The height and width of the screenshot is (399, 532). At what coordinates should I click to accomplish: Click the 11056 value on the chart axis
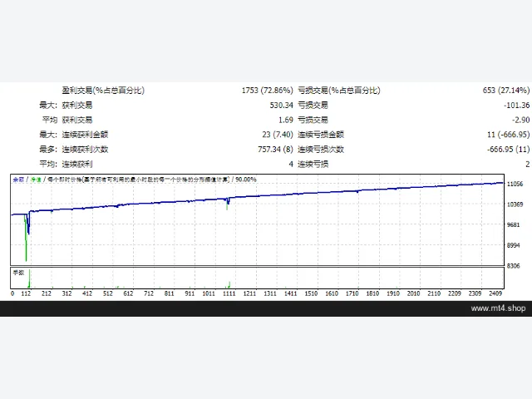[515, 184]
